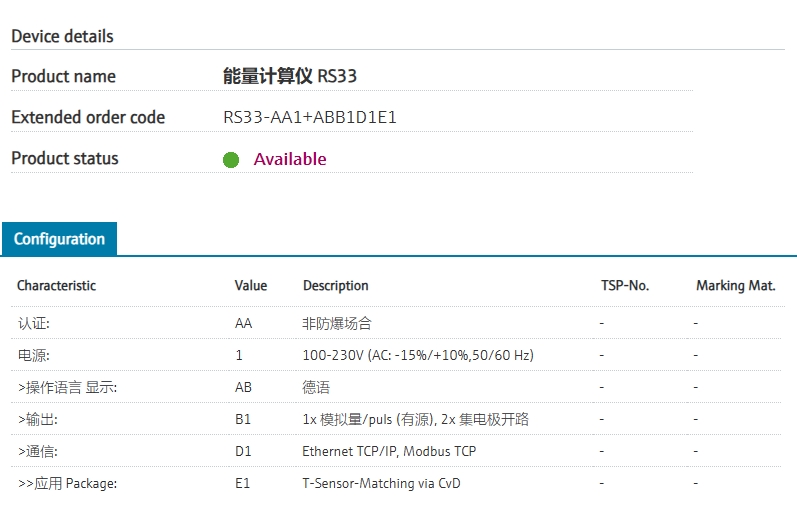Click the Value column header
The height and width of the screenshot is (509, 797).
(251, 285)
